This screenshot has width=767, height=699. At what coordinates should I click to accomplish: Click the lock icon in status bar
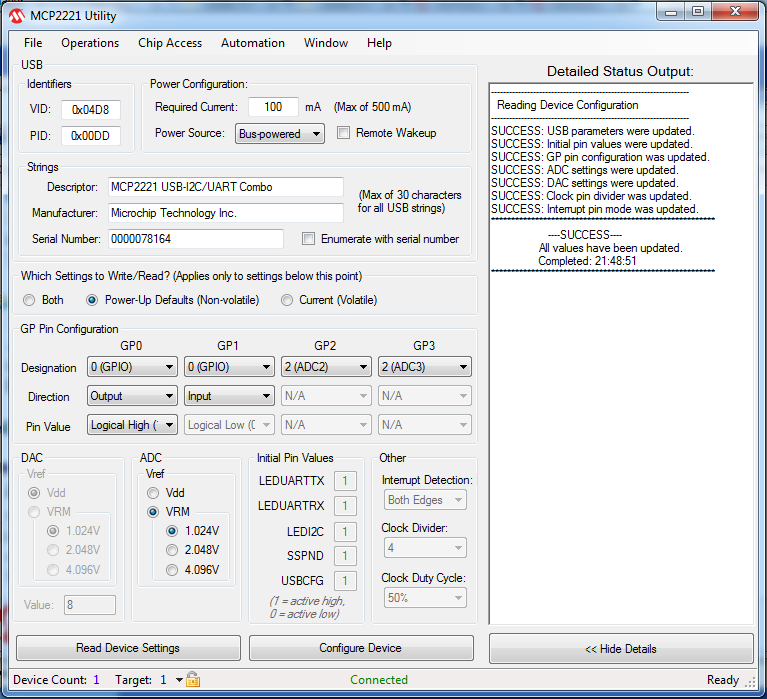193,679
